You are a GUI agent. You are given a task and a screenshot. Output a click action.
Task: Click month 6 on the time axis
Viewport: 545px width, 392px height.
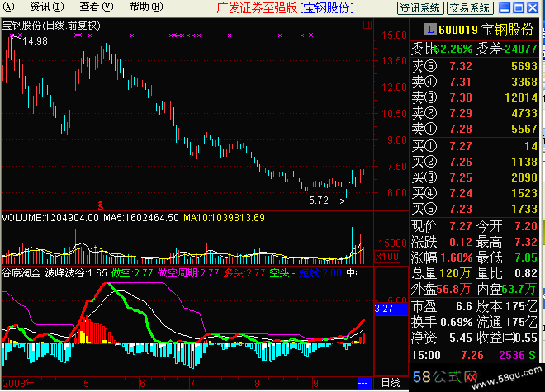tap(142, 383)
